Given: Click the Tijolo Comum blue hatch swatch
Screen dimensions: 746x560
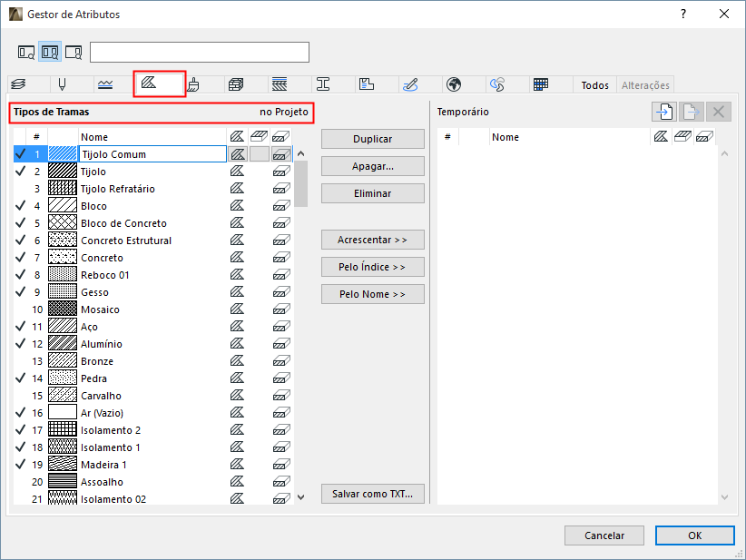Looking at the screenshot, I should tap(63, 153).
